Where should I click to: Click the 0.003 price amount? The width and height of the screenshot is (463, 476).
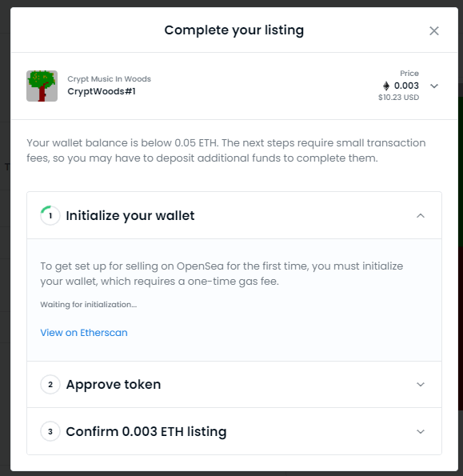click(406, 86)
